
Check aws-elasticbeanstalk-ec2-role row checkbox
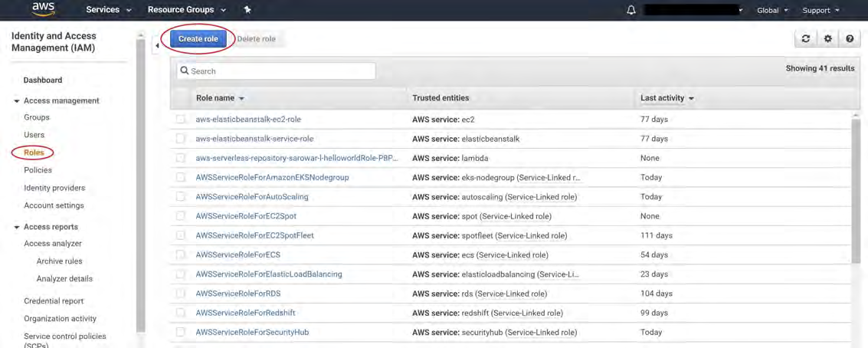pos(181,119)
